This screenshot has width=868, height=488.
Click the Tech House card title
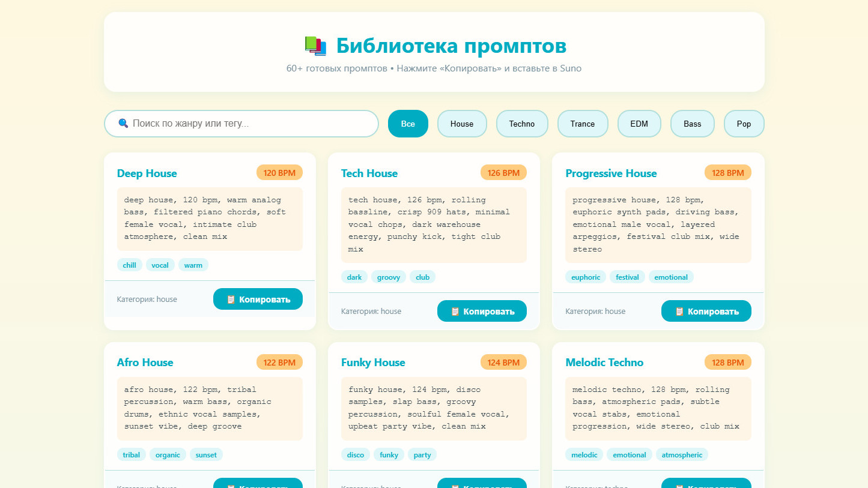[369, 173]
